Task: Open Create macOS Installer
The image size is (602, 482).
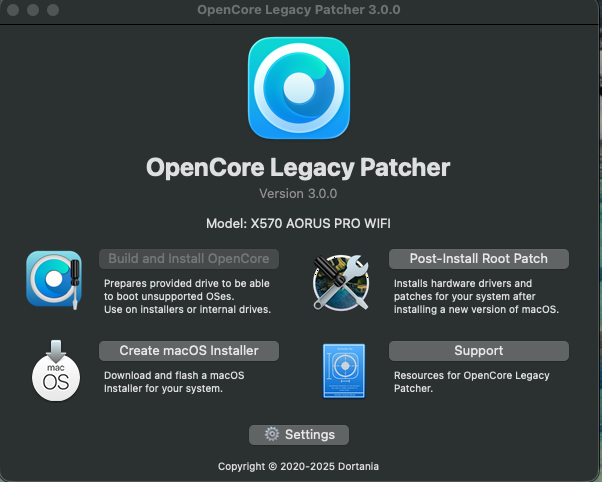Action: (x=189, y=351)
